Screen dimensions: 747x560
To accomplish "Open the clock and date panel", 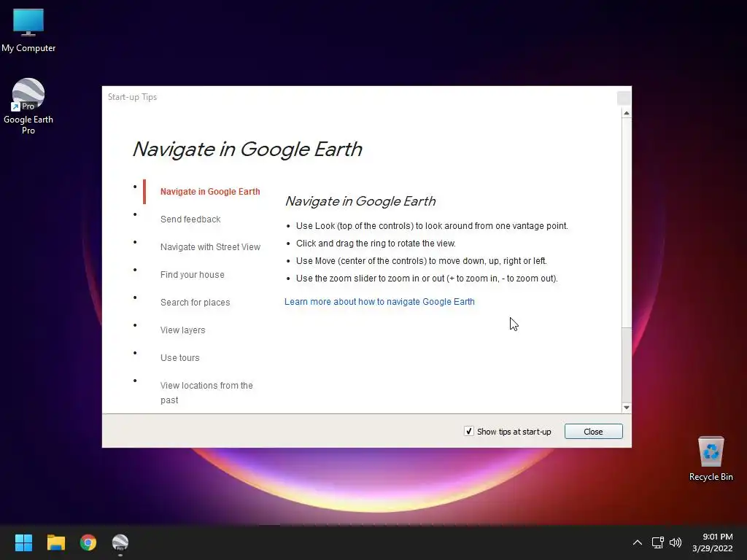I will (x=712, y=542).
